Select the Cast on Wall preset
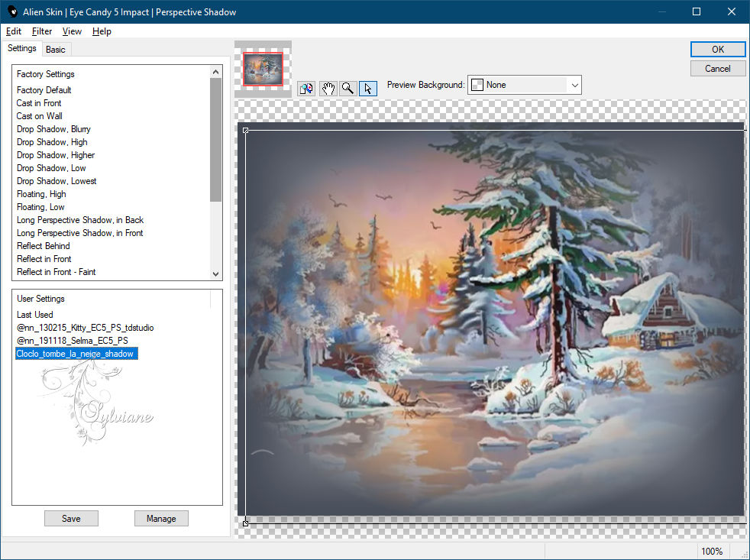Screen dimensions: 750x560 (39, 116)
